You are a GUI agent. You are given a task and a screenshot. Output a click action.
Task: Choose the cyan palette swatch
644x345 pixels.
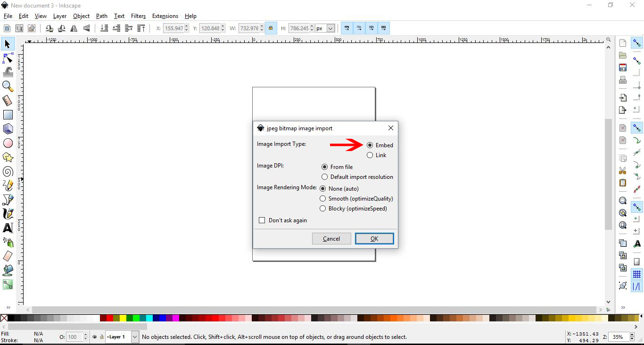pos(149,318)
